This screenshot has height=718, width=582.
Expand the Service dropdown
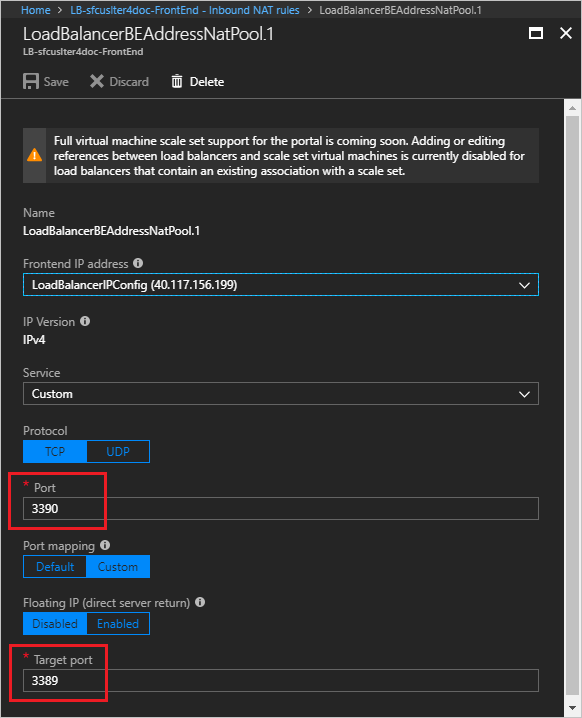[281, 394]
